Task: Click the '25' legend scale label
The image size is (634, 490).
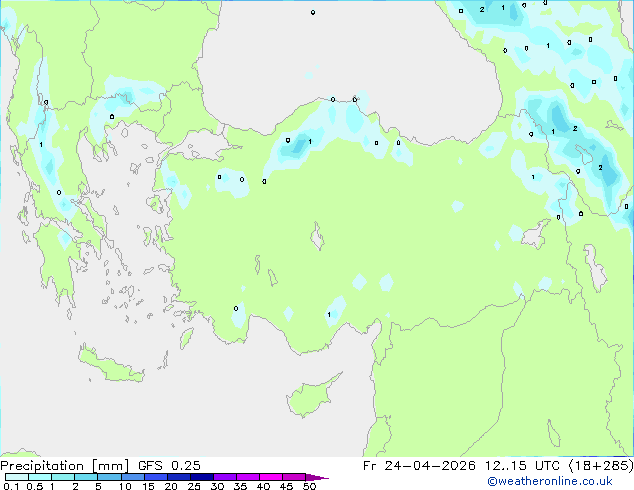Action: pos(194,486)
